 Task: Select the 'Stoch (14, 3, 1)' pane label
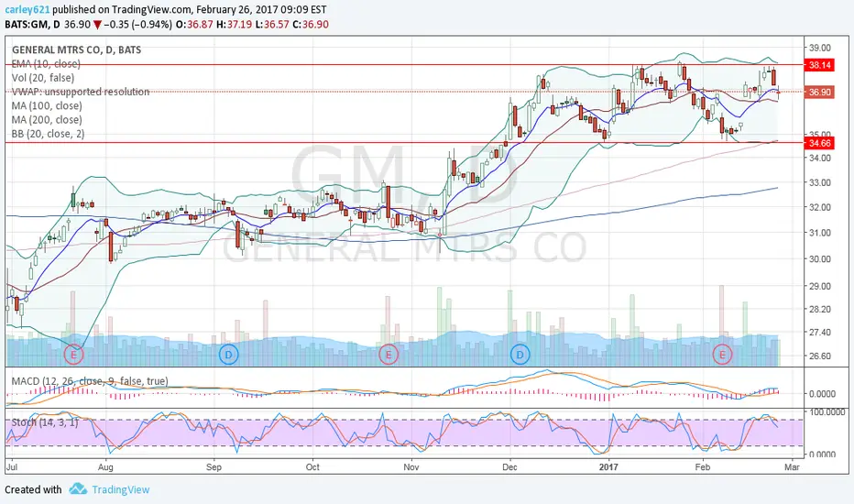[45, 422]
